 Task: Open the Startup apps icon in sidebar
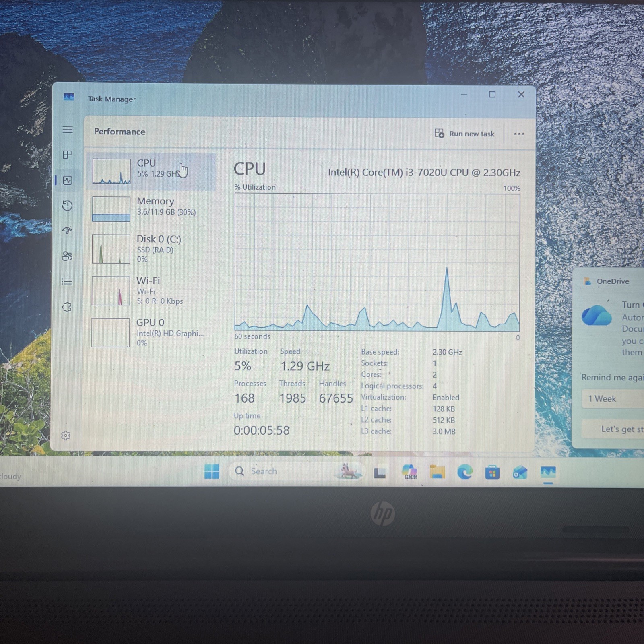[x=67, y=231]
